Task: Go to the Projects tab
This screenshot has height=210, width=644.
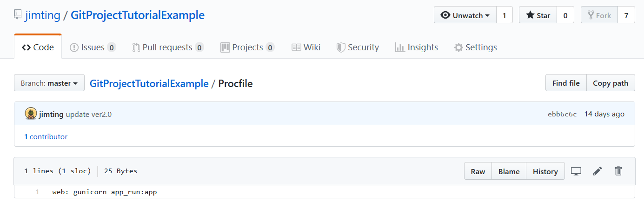Action: click(247, 47)
